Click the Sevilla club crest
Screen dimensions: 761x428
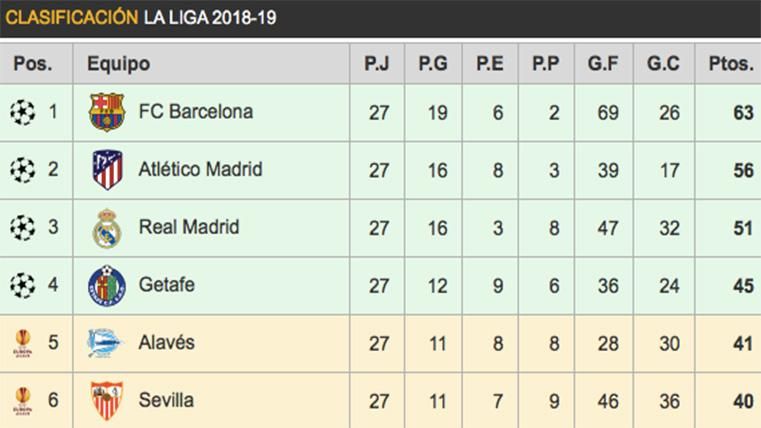pos(106,401)
